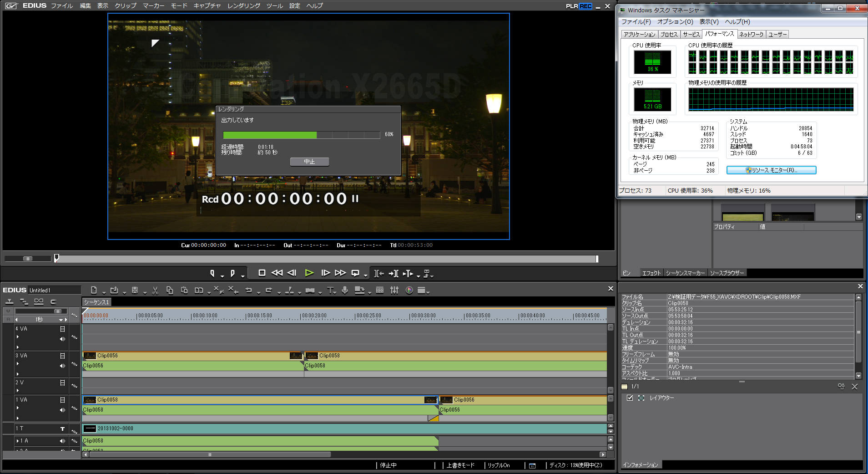868x474 pixels.
Task: Toggle title mute on track 1 T
Action: [x=62, y=429]
